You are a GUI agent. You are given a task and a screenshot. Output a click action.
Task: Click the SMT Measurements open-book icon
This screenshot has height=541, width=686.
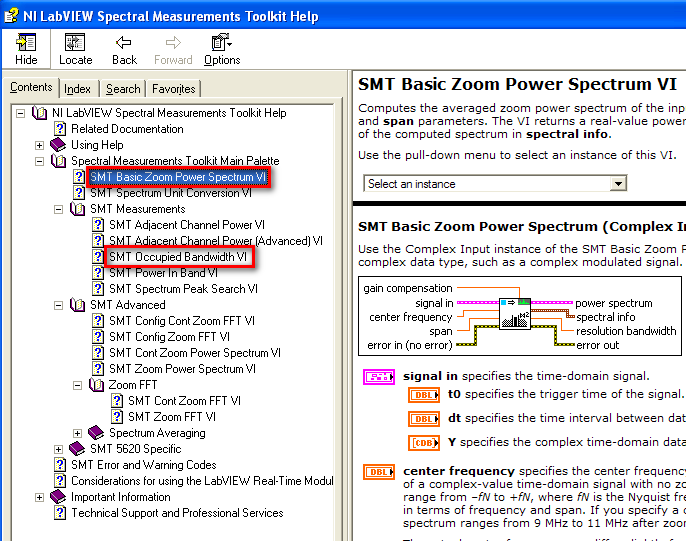tap(77, 209)
